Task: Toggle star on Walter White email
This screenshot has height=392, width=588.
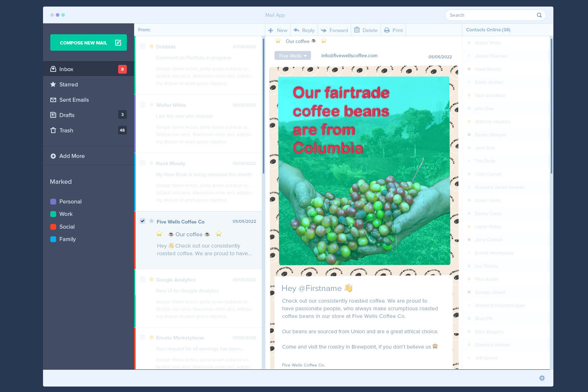Action: coord(151,105)
